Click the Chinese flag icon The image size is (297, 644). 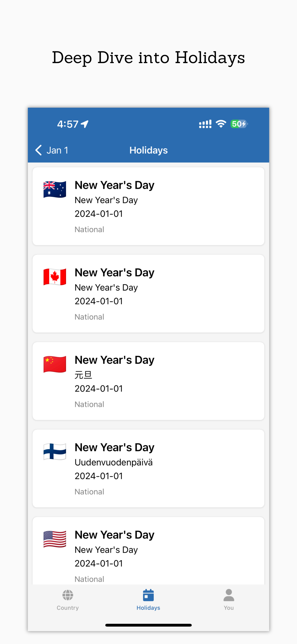(x=55, y=364)
